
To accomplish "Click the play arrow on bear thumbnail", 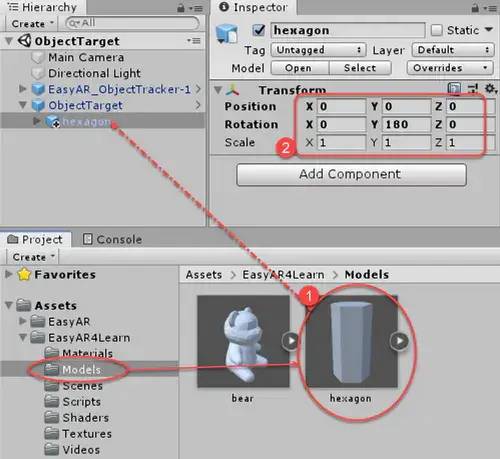I will click(291, 341).
